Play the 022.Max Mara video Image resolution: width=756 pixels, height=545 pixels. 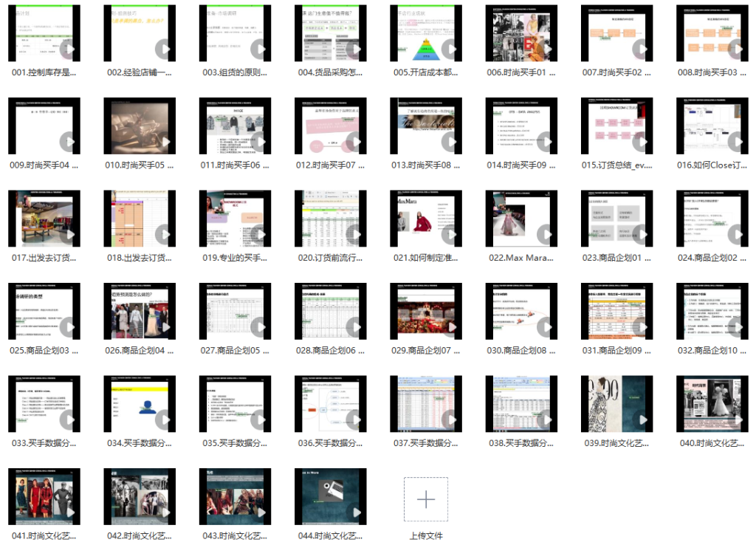click(546, 235)
